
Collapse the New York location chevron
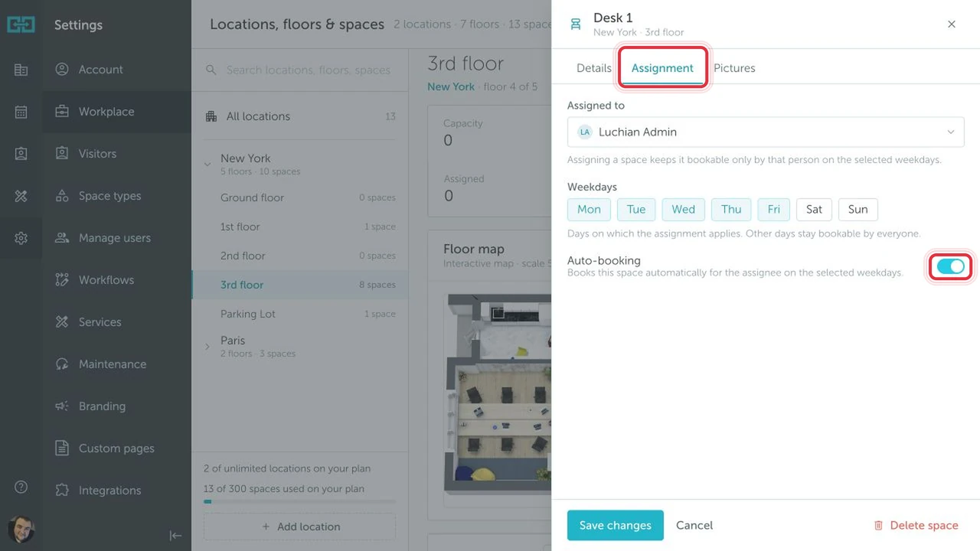tap(207, 164)
